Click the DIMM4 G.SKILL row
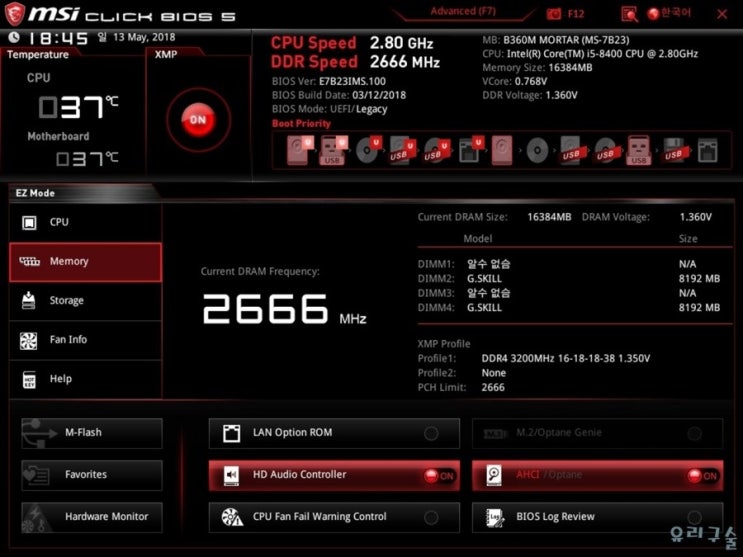Screen dimensions: 743x557 point(569,308)
